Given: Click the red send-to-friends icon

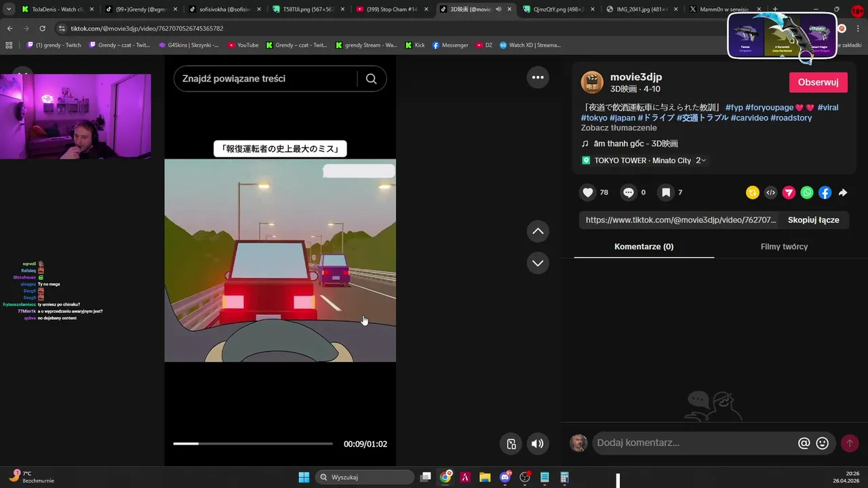Looking at the screenshot, I should coord(789,192).
